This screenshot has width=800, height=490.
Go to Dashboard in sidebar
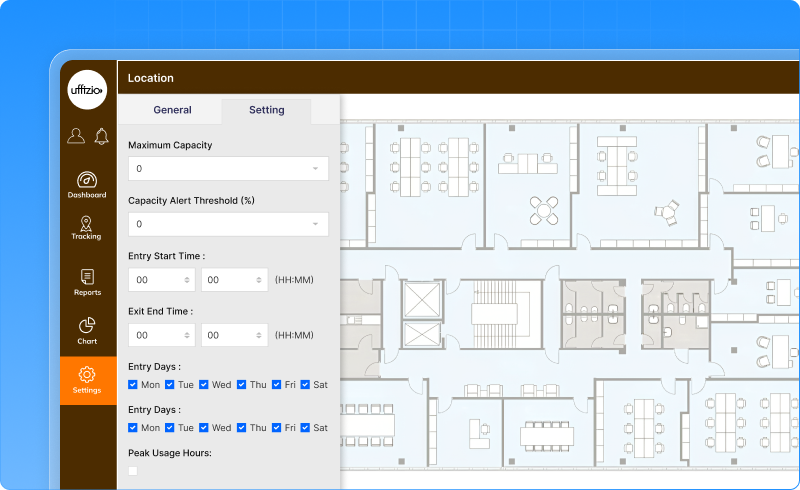click(x=87, y=185)
